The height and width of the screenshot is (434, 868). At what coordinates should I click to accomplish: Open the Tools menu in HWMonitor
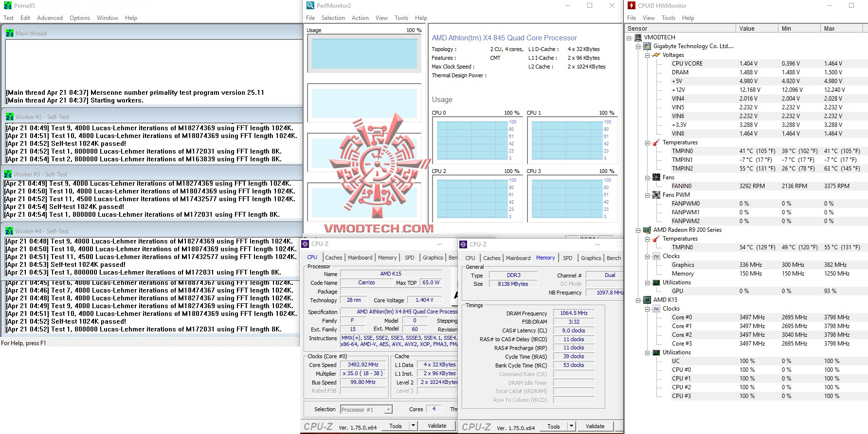pyautogui.click(x=669, y=18)
